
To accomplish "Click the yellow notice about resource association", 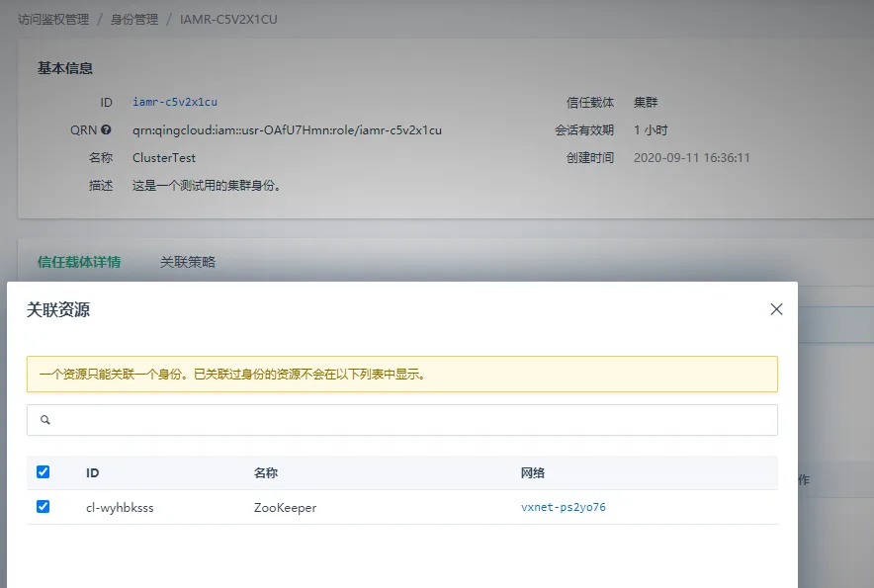I will 401,374.
